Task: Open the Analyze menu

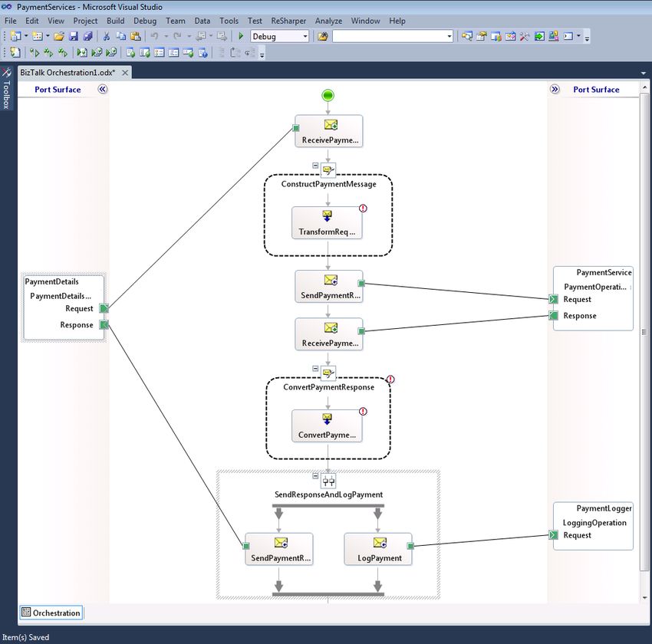Action: click(x=328, y=21)
